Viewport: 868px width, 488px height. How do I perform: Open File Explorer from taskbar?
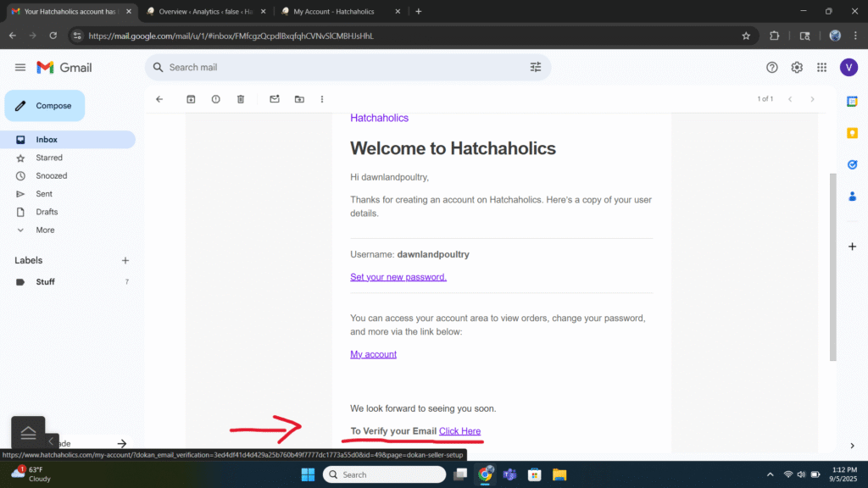point(559,474)
